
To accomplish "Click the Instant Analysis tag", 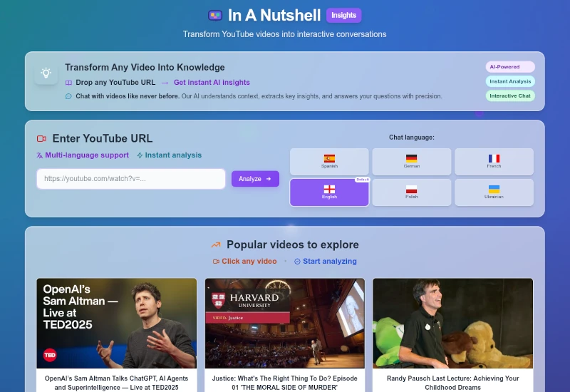I will [510, 81].
